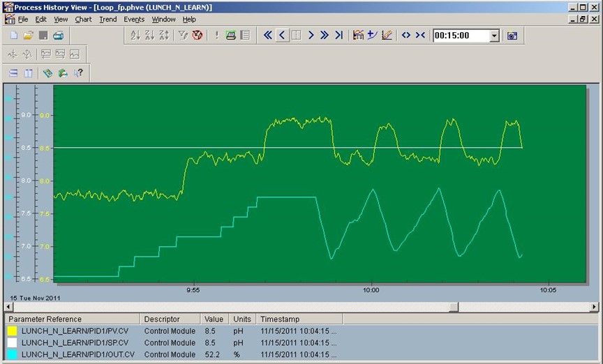The image size is (603, 364).
Task: Click the yellow PV.CV color swatch
Action: [13, 331]
